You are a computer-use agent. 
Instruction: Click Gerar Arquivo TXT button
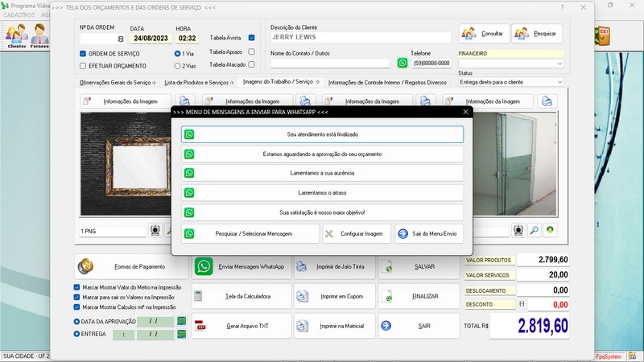pos(242,326)
